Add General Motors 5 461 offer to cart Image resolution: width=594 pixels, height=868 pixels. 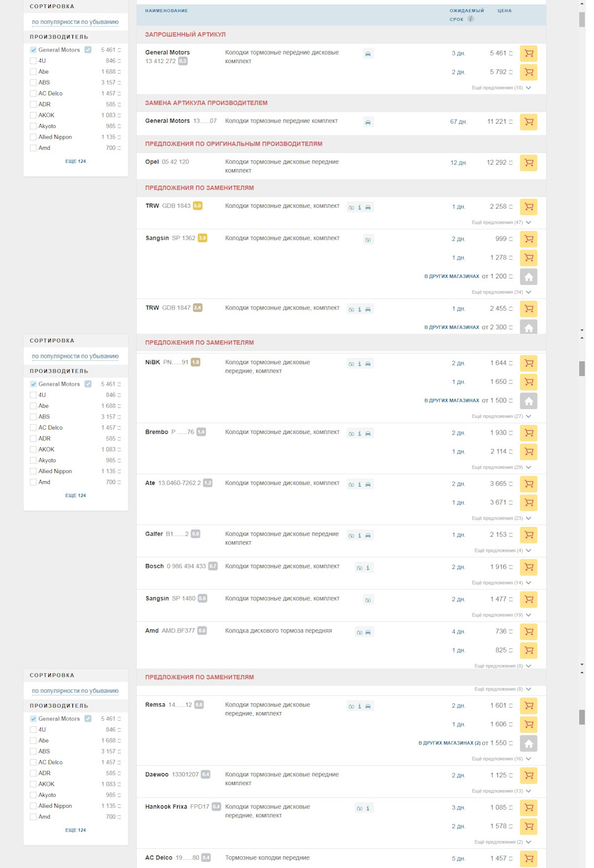click(528, 53)
